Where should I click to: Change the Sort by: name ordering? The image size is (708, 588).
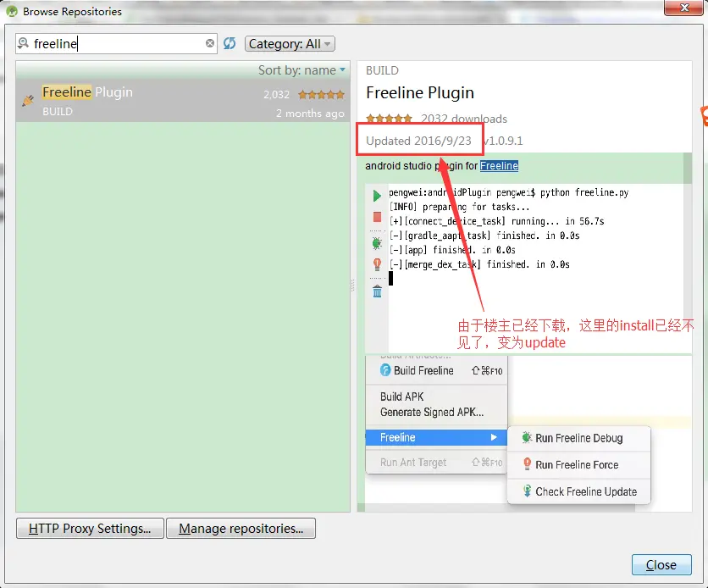point(301,70)
